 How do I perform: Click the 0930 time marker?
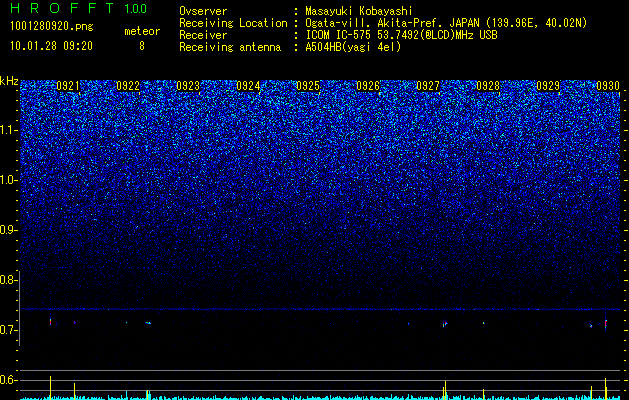coord(608,86)
